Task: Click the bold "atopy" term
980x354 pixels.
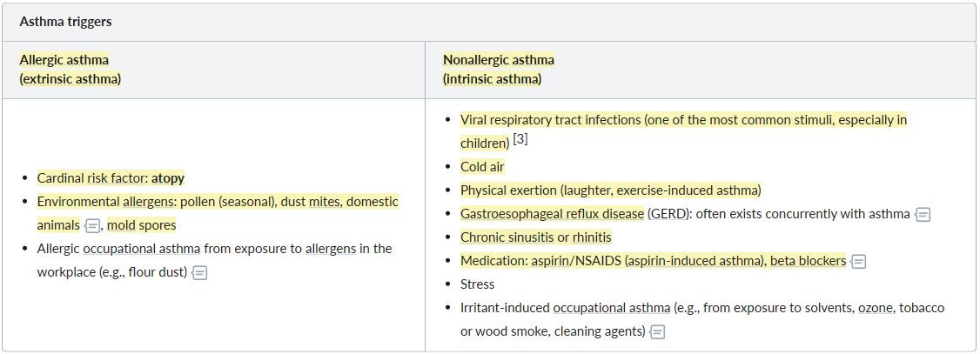Action: (x=167, y=178)
